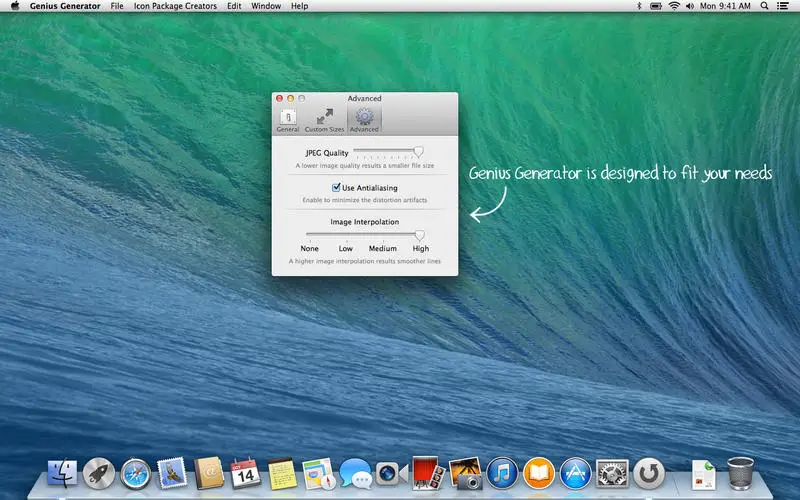Open the Icon Package Creators menu

coord(175,6)
